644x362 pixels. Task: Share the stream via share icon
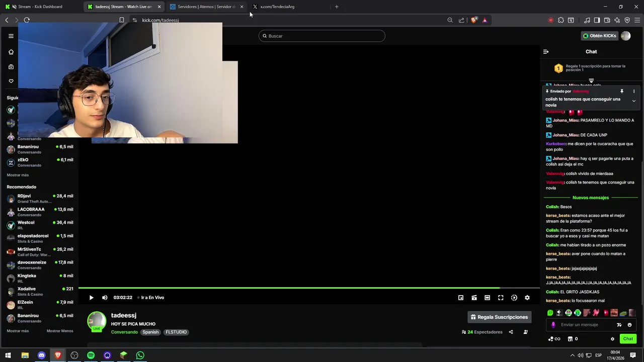coord(511,332)
